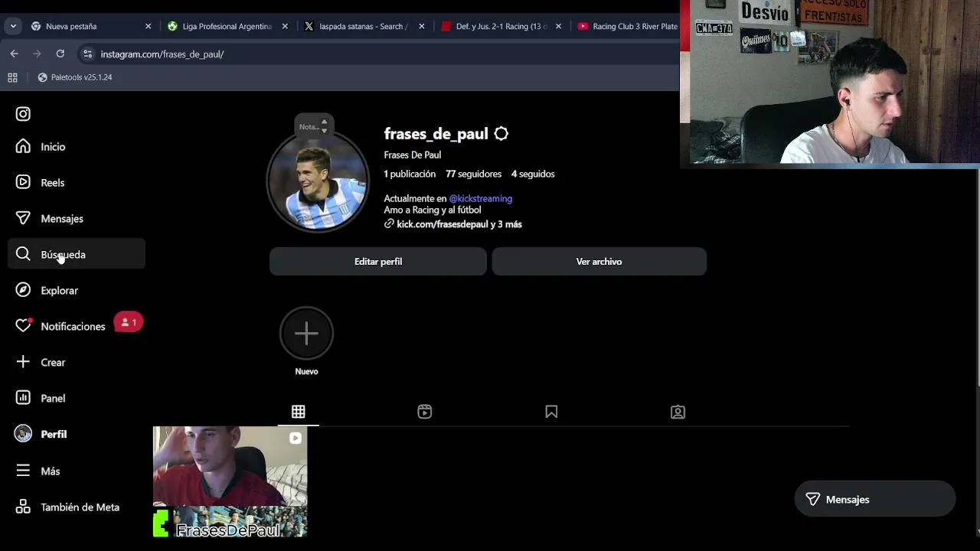
Task: Open 77 seguidores list
Action: tap(473, 174)
